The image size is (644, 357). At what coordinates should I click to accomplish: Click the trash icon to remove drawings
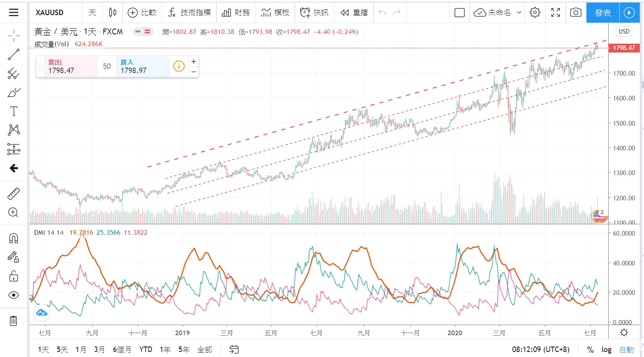coord(13,321)
